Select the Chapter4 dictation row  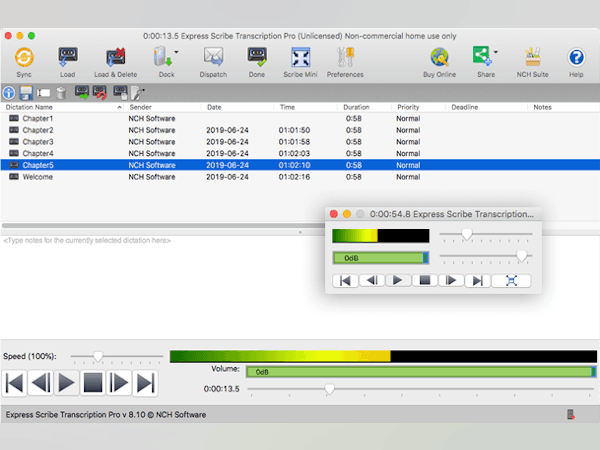tap(300, 153)
